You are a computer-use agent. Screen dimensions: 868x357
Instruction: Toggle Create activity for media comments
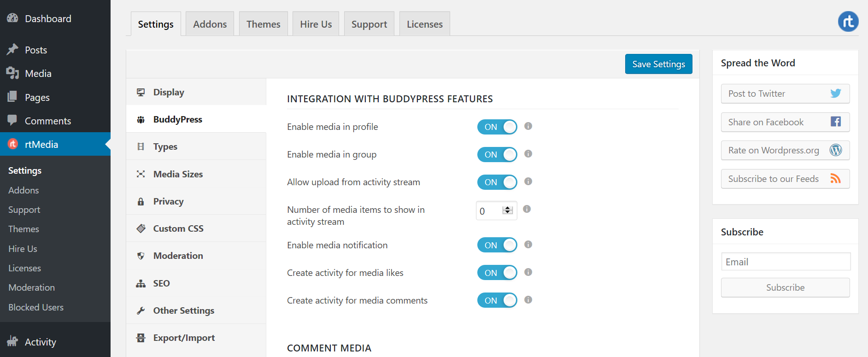click(497, 300)
